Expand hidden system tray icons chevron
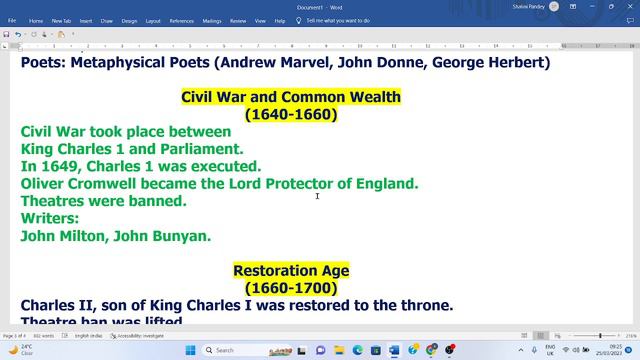The height and width of the screenshot is (360, 640). [x=520, y=350]
